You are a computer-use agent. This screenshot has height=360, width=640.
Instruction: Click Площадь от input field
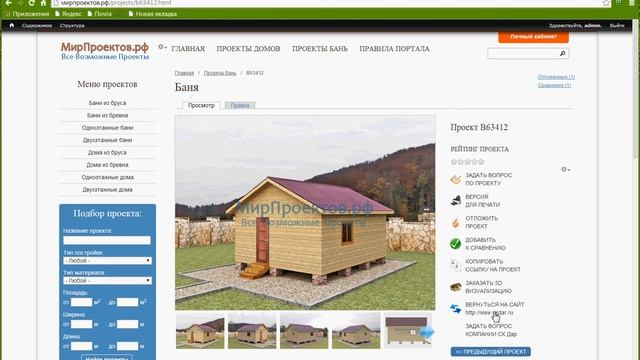(x=81, y=302)
